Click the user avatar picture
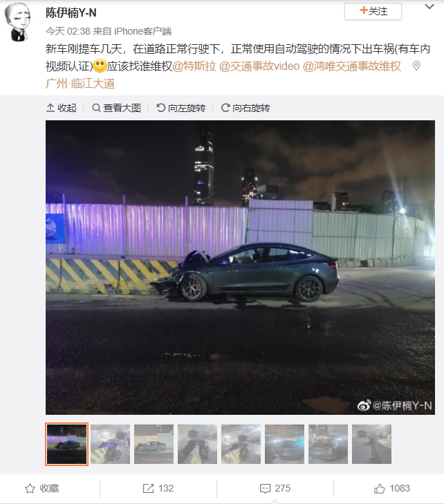 point(18,23)
